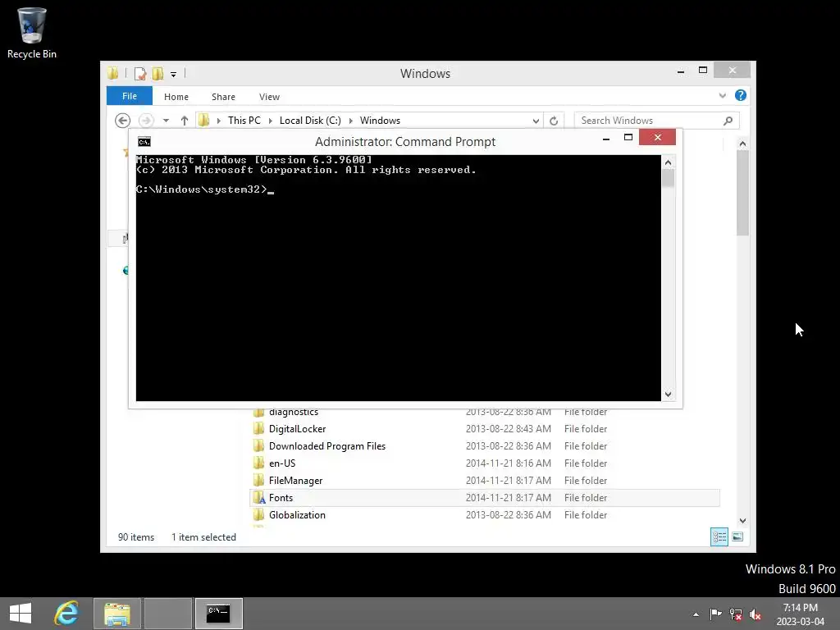Expand the arrow after This PC breadcrumb
Image resolution: width=840 pixels, height=630 pixels.
click(271, 121)
